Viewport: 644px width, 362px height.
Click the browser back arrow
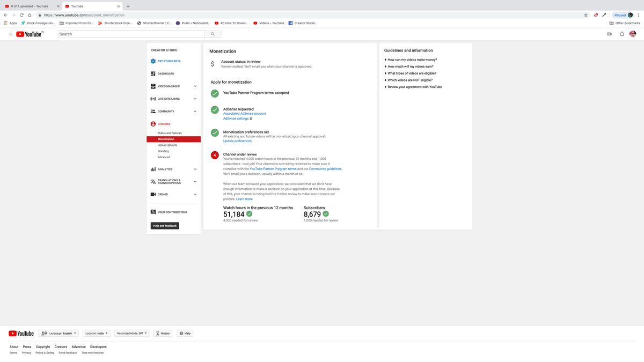tap(5, 15)
